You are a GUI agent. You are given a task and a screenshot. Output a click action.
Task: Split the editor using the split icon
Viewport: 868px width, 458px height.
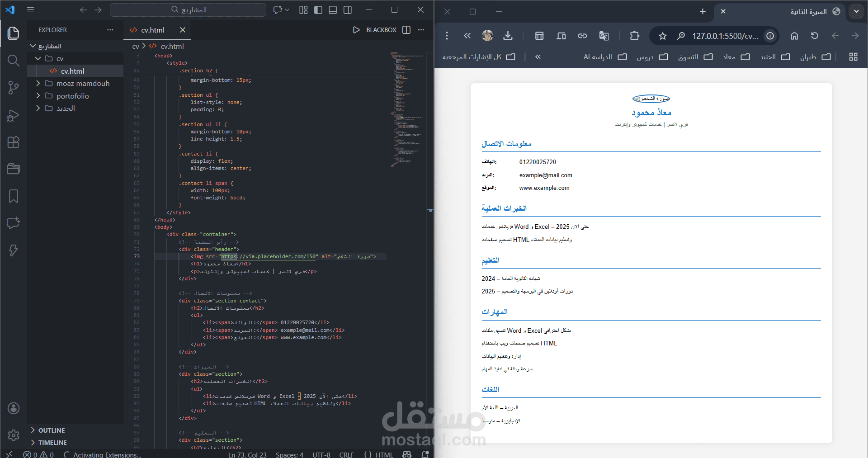point(406,30)
